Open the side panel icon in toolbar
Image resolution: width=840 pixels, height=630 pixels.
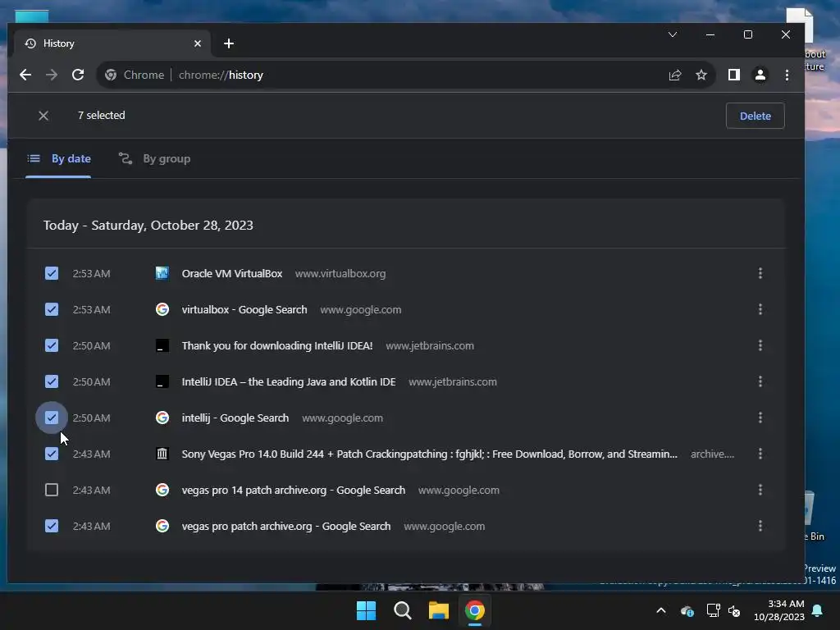(x=734, y=75)
